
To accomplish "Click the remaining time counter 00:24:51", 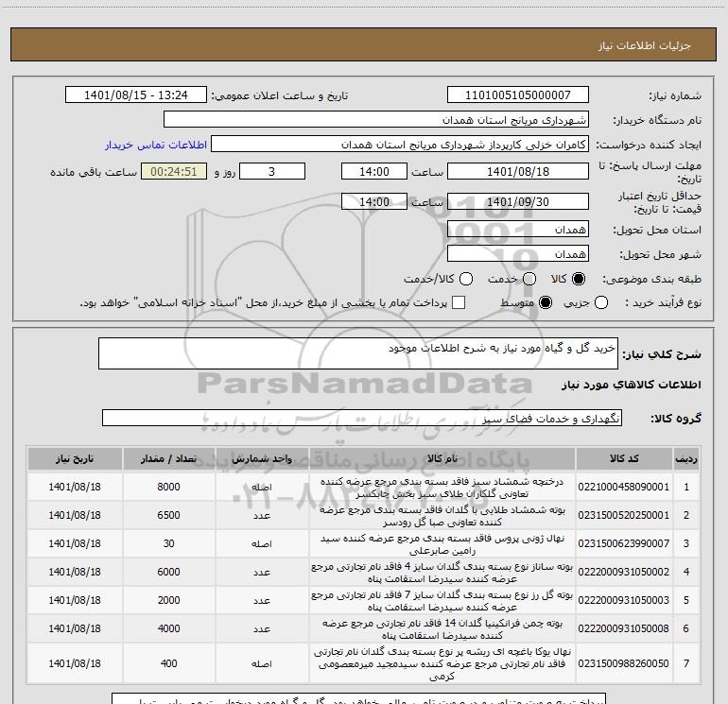I will click(174, 171).
